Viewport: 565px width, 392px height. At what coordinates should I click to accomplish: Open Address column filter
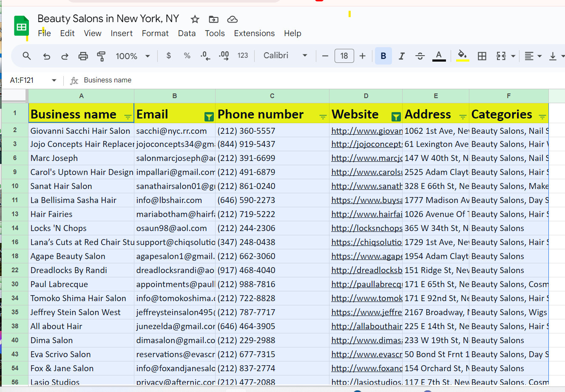pyautogui.click(x=463, y=117)
